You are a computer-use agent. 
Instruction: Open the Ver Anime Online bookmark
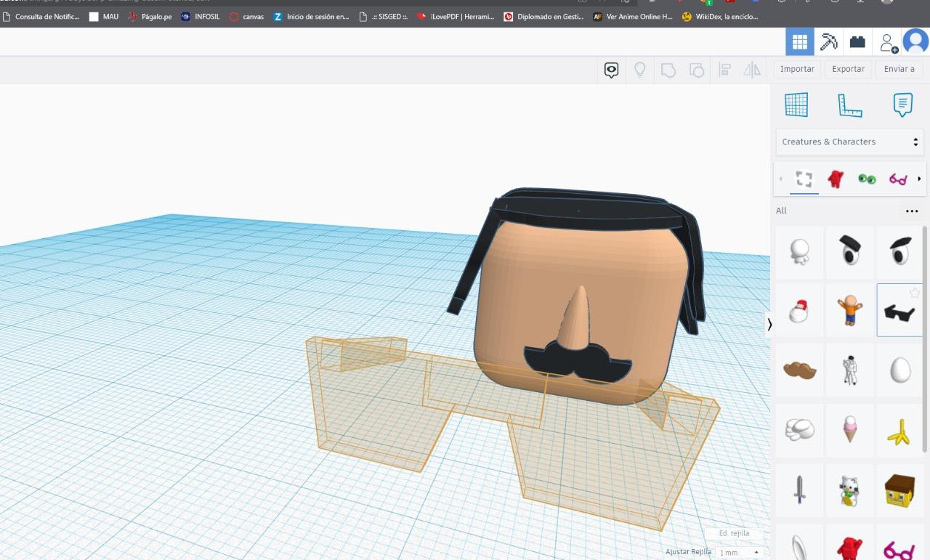[x=633, y=16]
